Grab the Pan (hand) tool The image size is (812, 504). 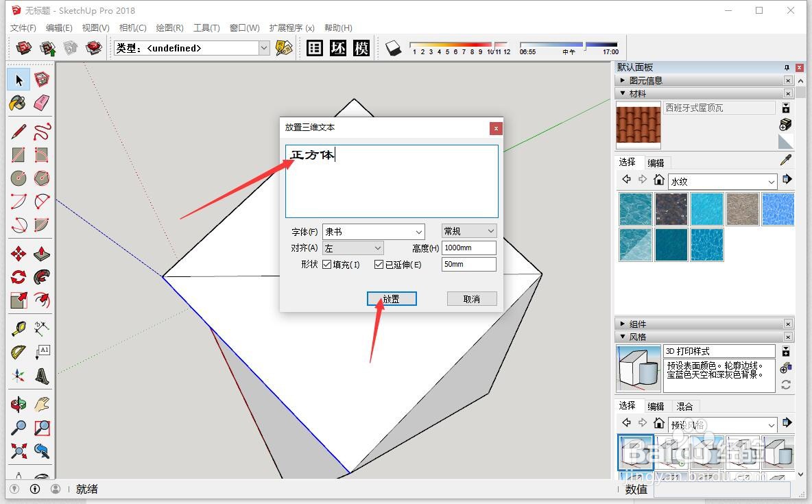(x=42, y=404)
